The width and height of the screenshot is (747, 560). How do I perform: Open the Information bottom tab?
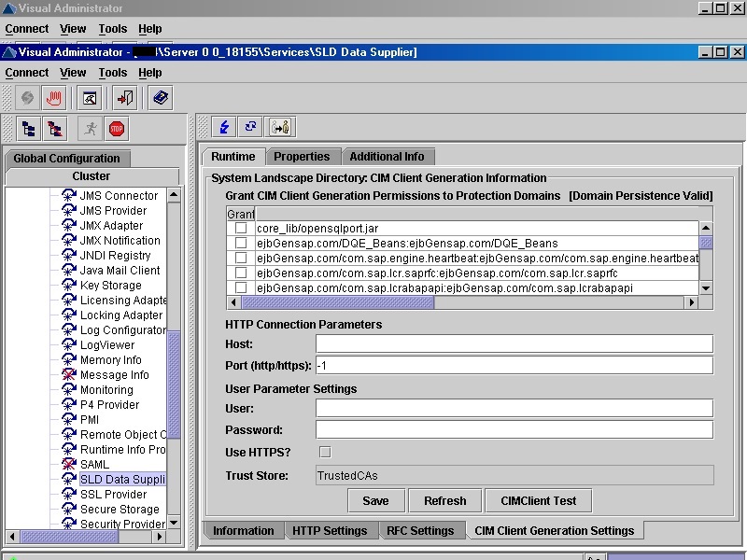coord(244,530)
